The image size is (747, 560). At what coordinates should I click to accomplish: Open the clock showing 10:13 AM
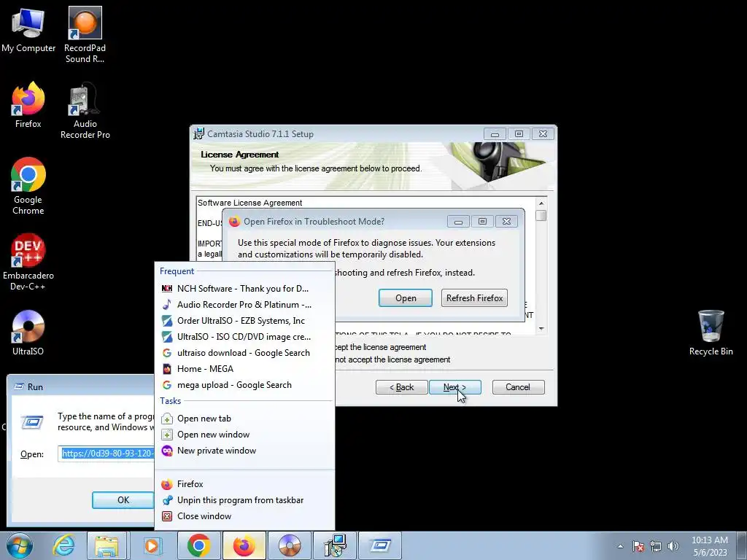point(710,545)
